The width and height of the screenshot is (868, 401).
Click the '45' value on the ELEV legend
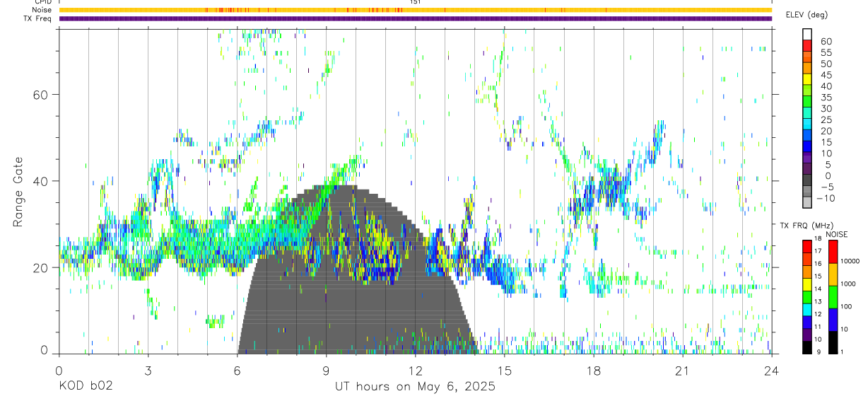(x=827, y=75)
